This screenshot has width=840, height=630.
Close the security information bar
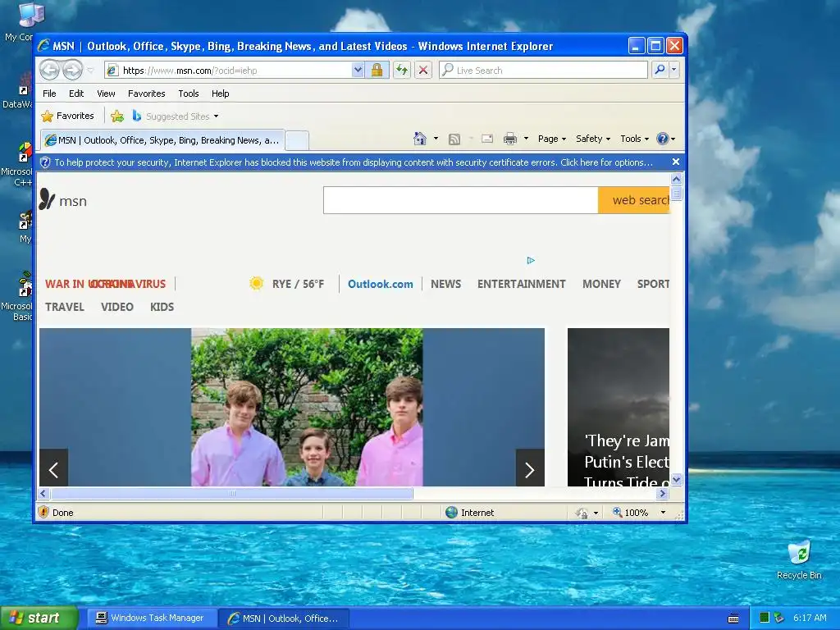point(676,162)
